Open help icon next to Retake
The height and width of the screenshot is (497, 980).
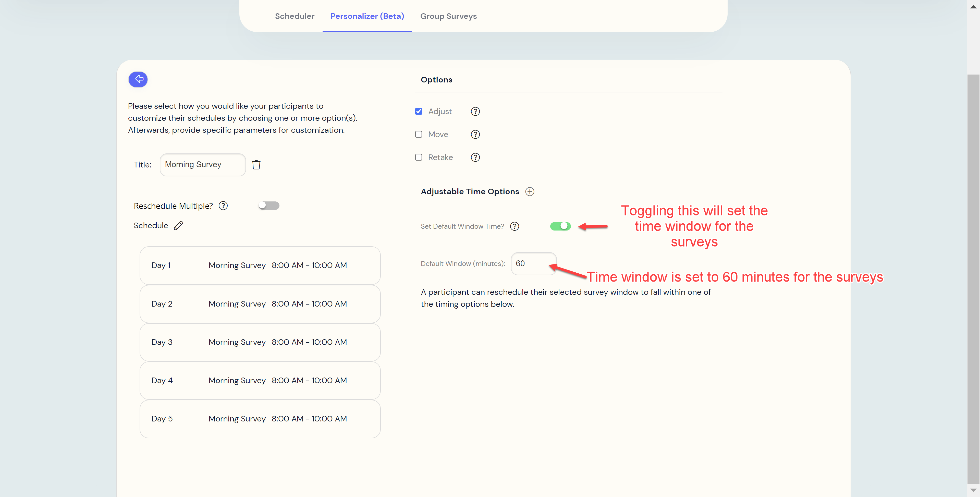pos(475,157)
